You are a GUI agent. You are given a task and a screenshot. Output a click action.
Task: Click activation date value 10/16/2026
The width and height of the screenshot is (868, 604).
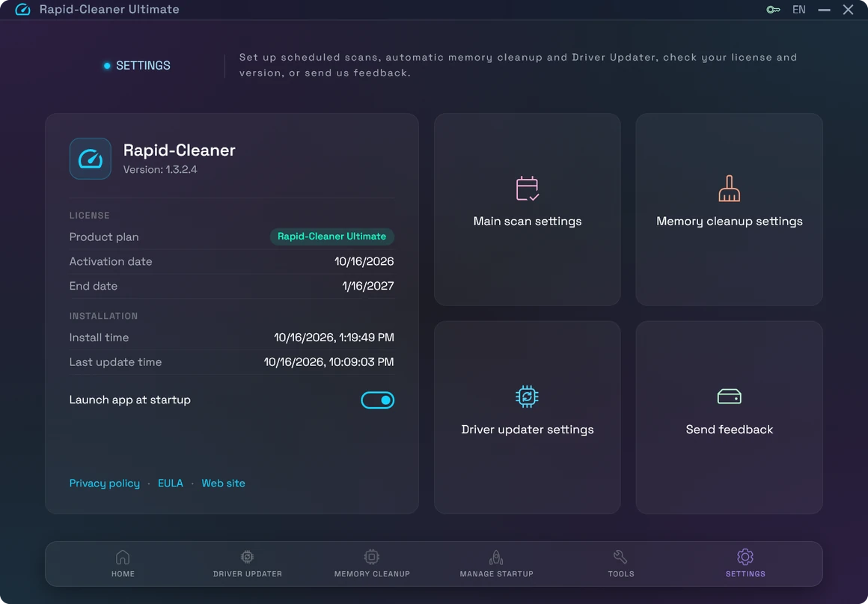[364, 261]
